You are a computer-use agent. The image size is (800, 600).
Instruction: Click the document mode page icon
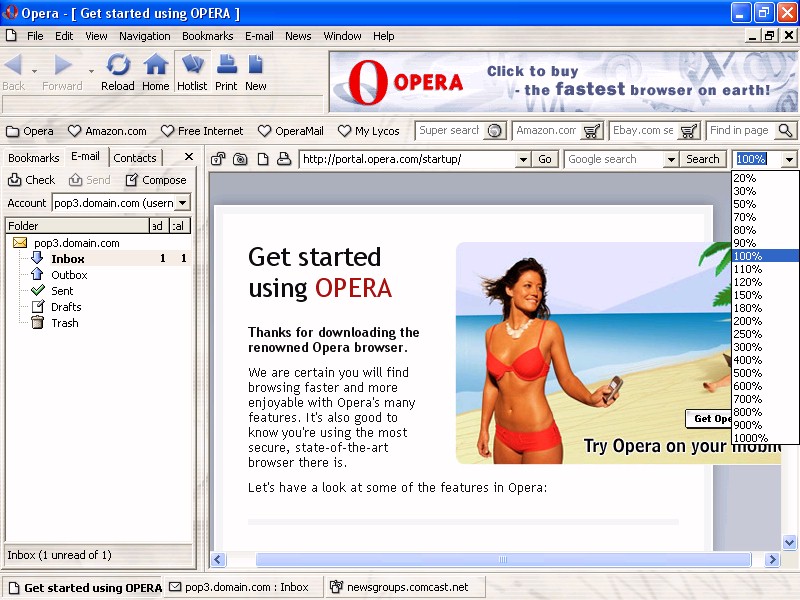coord(263,159)
